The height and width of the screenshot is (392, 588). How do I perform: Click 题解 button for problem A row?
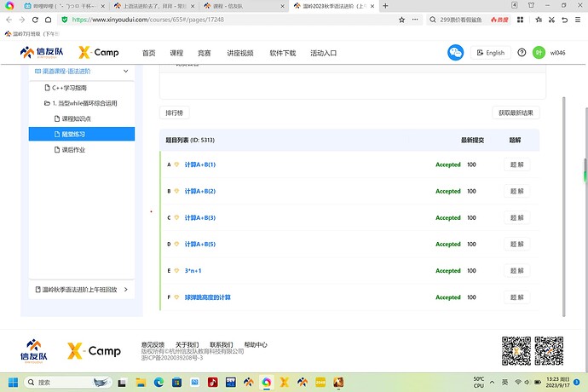(x=516, y=164)
